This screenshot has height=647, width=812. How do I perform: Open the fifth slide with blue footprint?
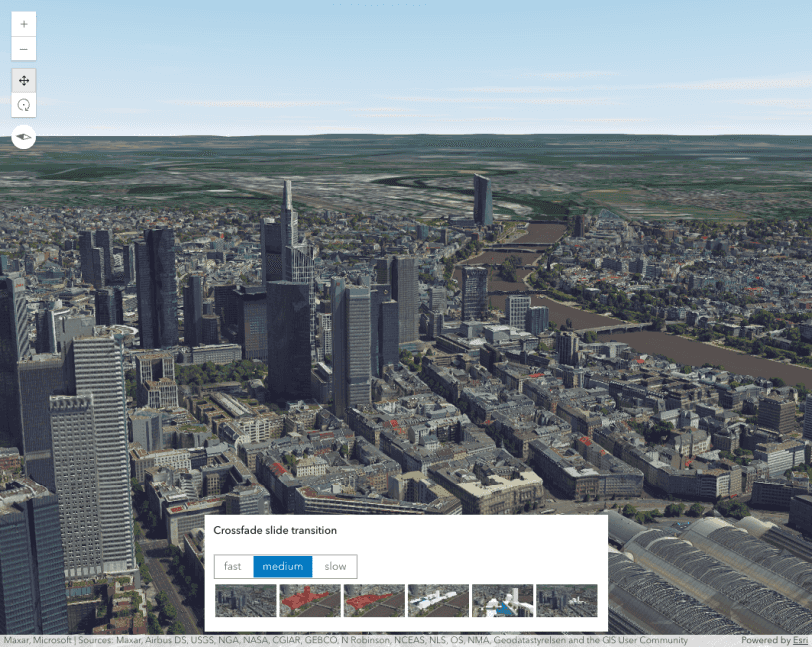point(502,601)
